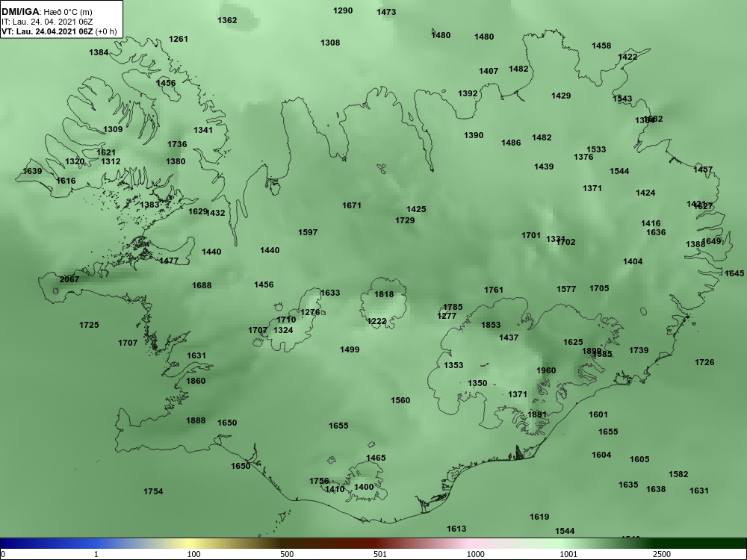Screen dimensions: 747x560
Task: Click the map value 1309
Action: coord(113,129)
